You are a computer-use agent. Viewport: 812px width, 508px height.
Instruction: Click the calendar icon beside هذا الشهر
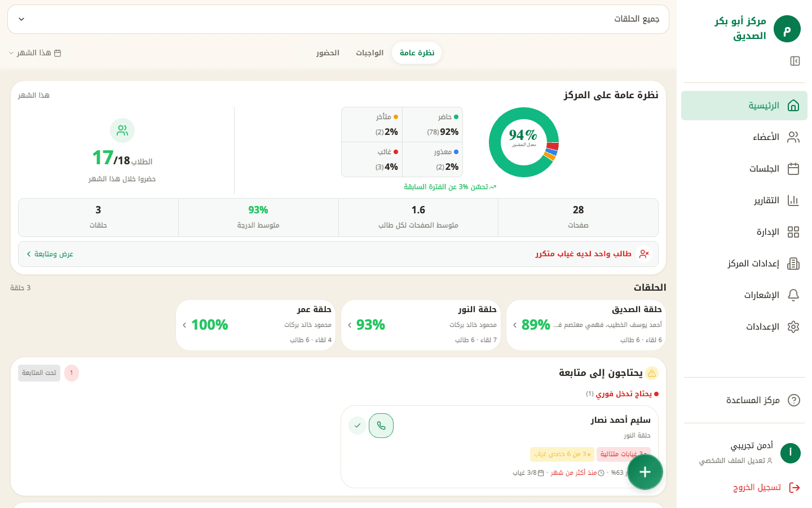(58, 53)
